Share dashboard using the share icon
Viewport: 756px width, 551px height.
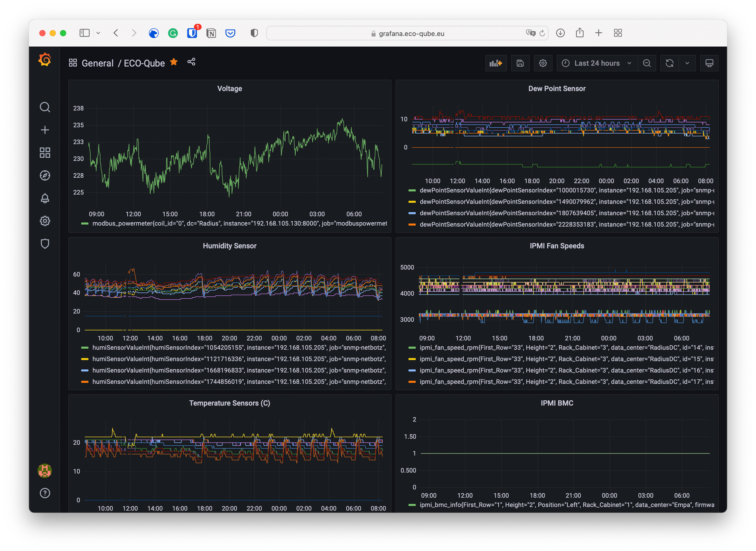pos(191,62)
